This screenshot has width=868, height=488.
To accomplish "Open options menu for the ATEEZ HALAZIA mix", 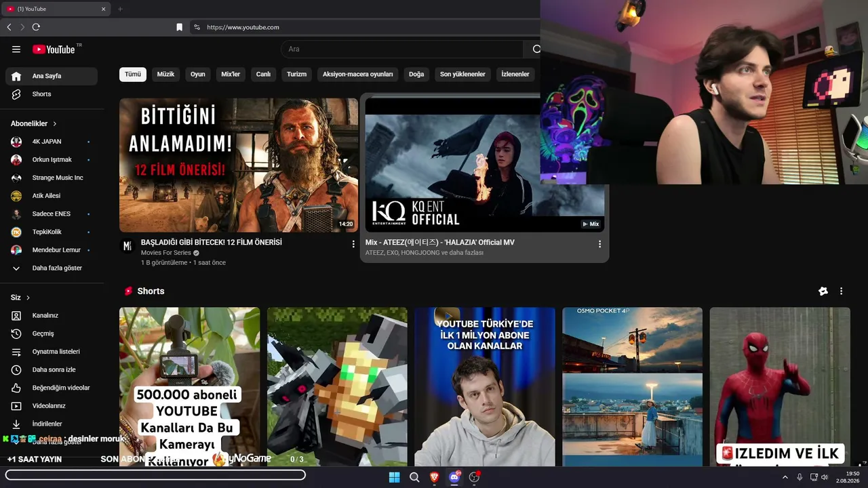I will 599,244.
